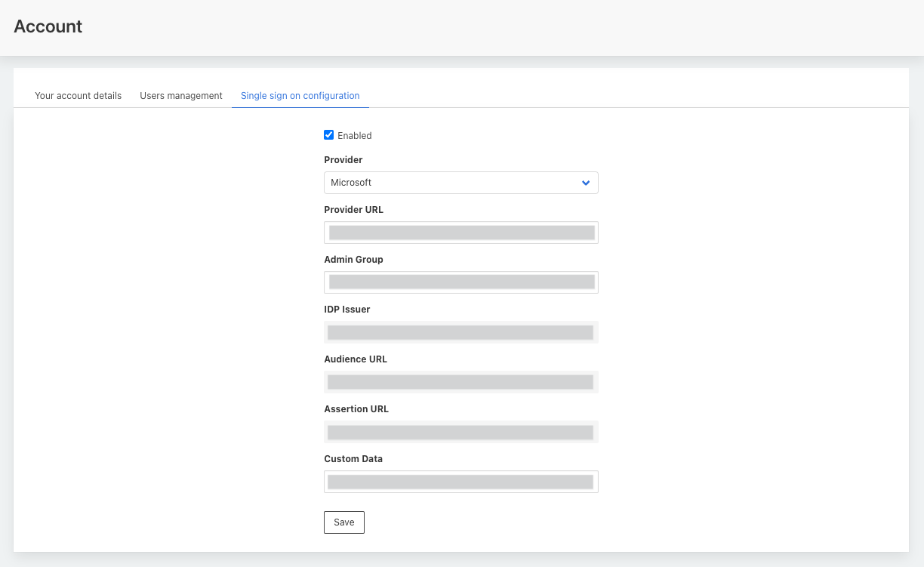Click the Assertion URL field
Image resolution: width=924 pixels, height=567 pixels.
pos(460,432)
